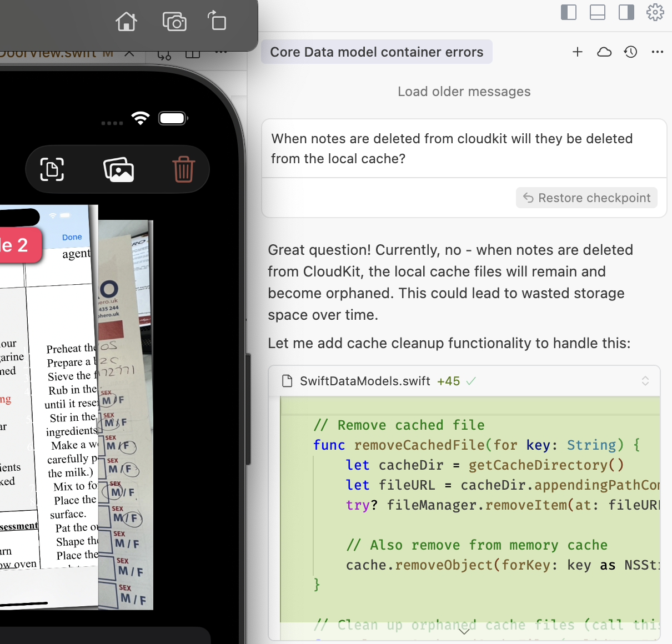Screen dimensions: 672x644
Task: Click the '// Remove cached file' comment
Action: tap(399, 425)
